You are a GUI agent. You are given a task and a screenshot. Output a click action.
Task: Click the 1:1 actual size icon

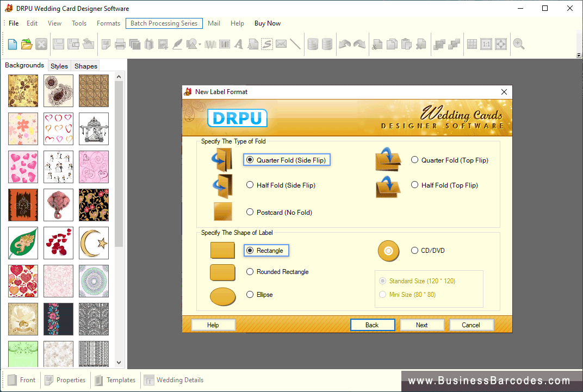[486, 44]
